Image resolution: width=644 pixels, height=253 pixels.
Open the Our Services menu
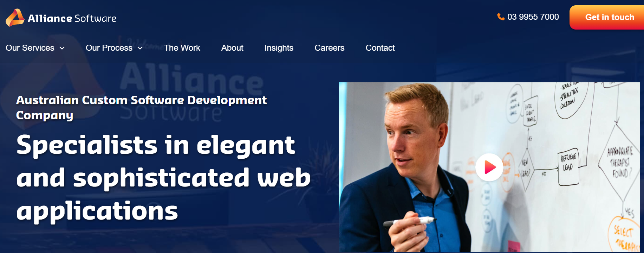point(30,48)
